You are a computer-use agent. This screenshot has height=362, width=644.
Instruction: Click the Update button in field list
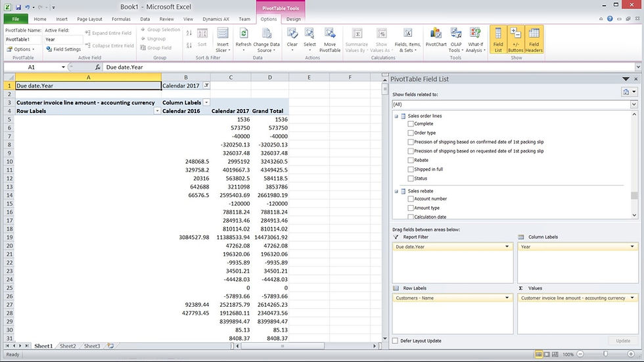(x=623, y=341)
